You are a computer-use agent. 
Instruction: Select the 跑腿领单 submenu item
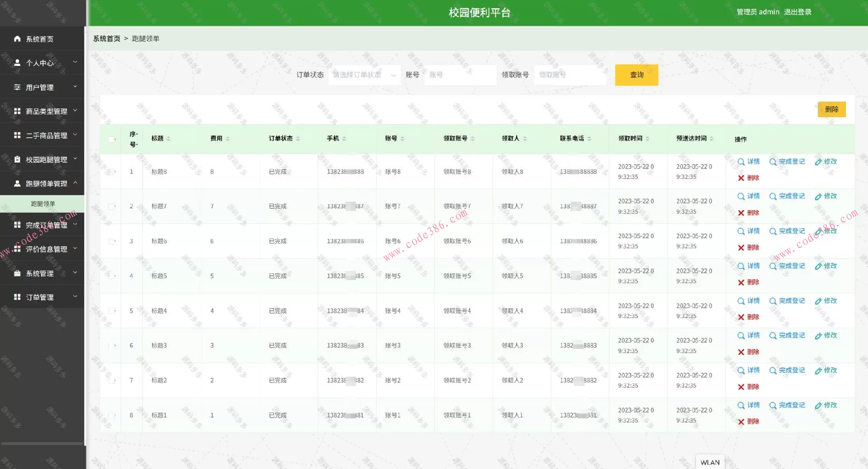point(42,204)
